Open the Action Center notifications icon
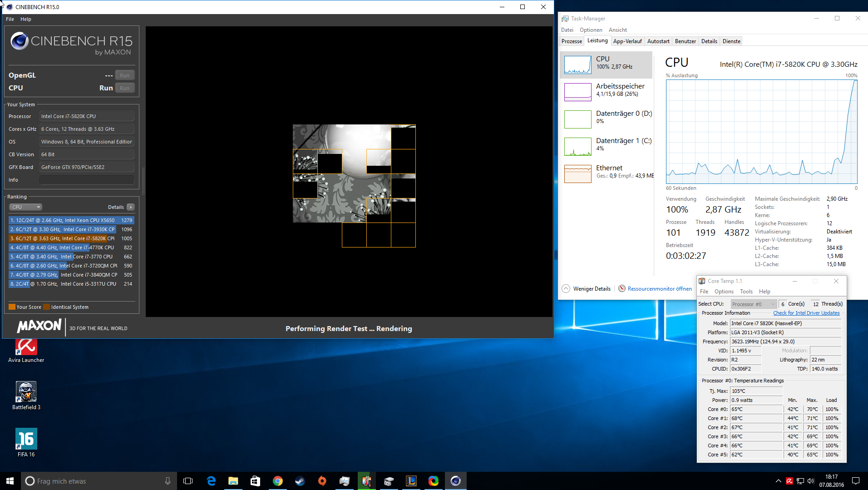Screen dimensions: 868x490 pyautogui.click(x=856, y=481)
